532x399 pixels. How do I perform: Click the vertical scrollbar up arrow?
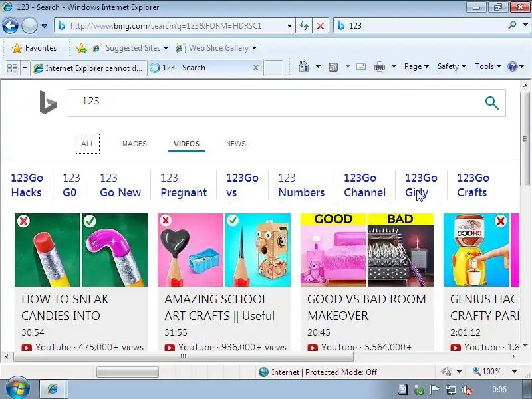525,86
